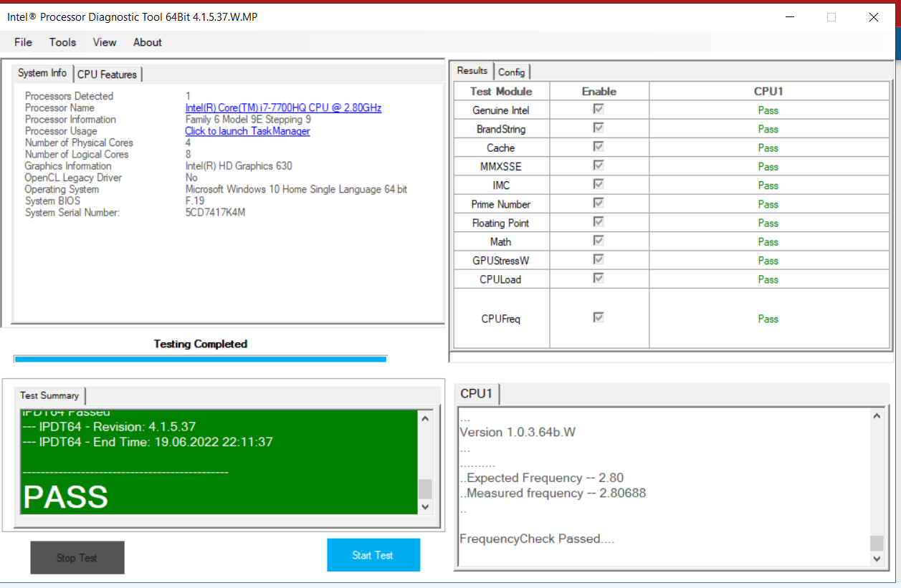Image resolution: width=901 pixels, height=588 pixels.
Task: Toggle the MMXSSE enable checkbox
Action: (x=599, y=165)
